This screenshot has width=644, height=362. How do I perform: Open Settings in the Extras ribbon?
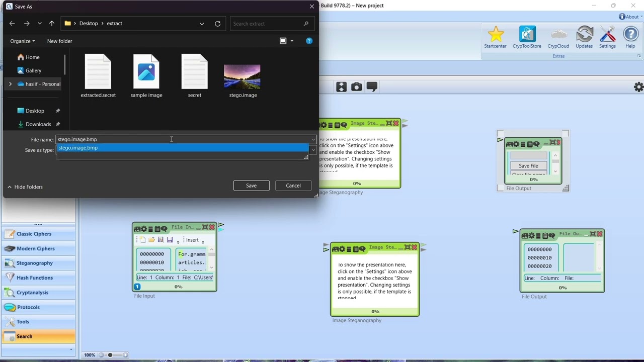[607, 37]
